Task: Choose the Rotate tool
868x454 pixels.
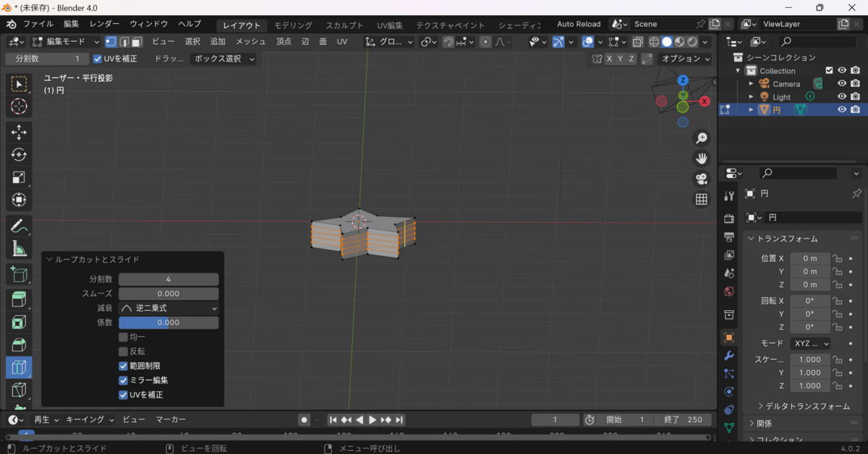Action: coord(19,155)
